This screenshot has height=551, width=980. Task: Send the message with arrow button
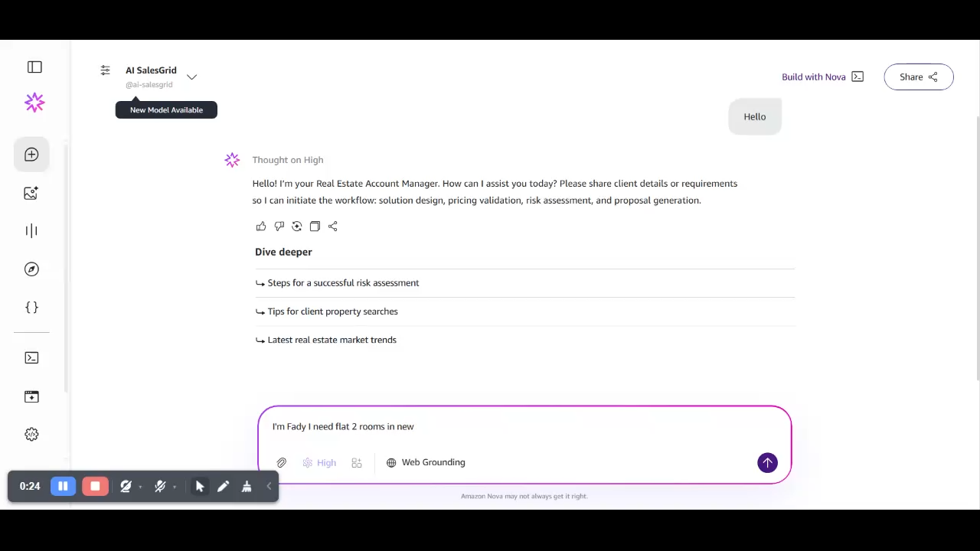[x=767, y=462]
